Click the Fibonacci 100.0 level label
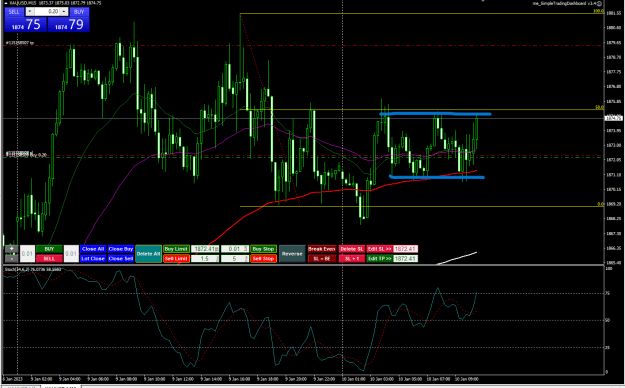 pos(599,11)
